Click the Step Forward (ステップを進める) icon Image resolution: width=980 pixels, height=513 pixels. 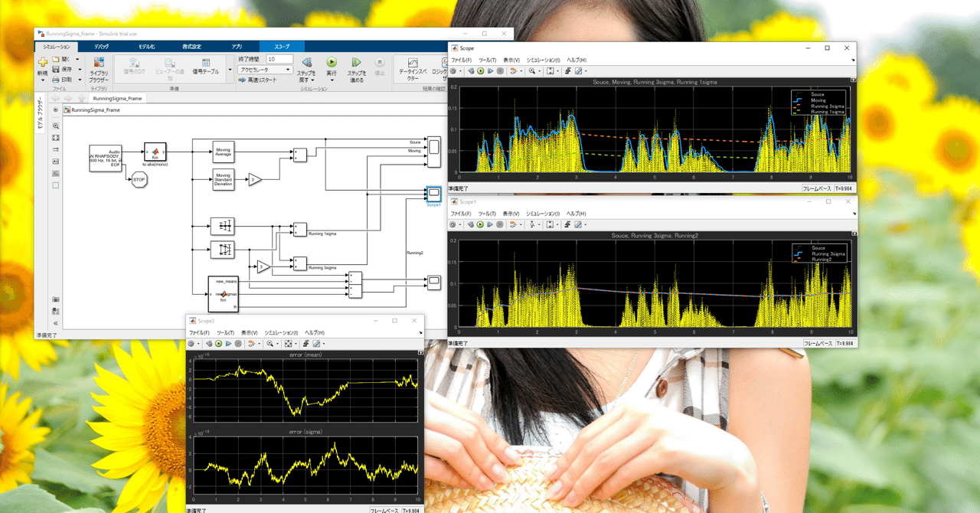coord(356,63)
